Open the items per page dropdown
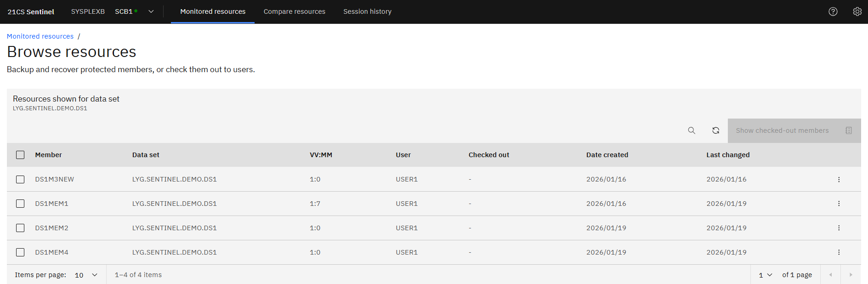 86,275
